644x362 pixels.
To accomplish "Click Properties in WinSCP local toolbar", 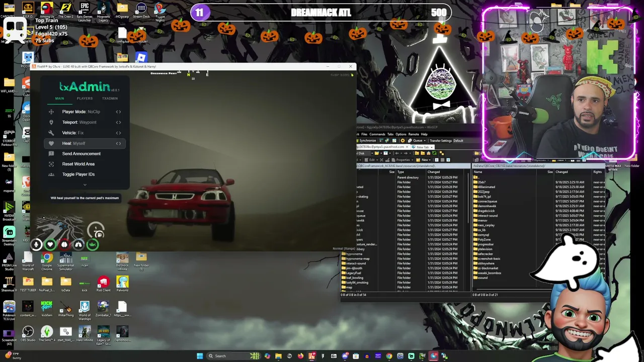I will 403,160.
